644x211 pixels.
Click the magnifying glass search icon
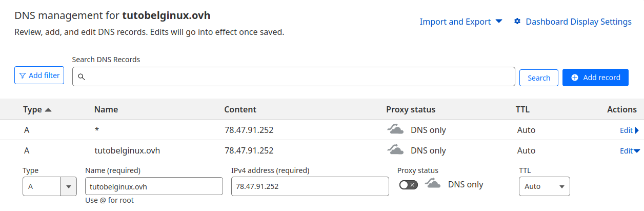point(81,77)
